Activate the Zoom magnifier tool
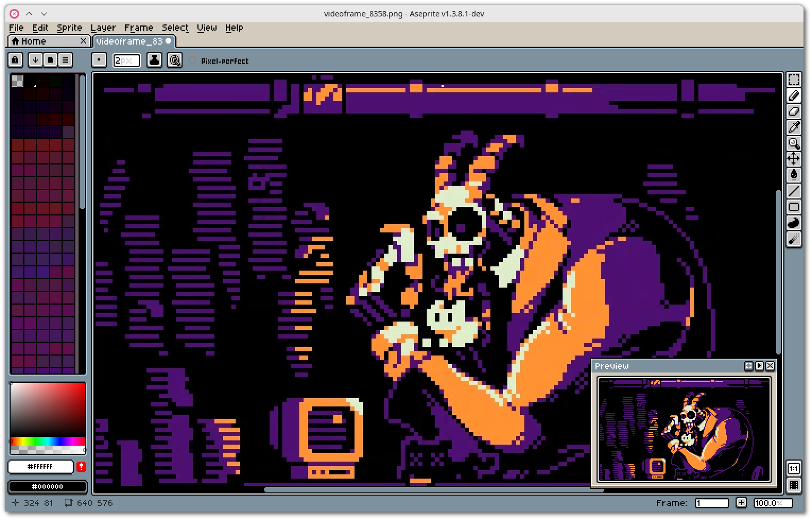The image size is (812, 520). tap(793, 143)
